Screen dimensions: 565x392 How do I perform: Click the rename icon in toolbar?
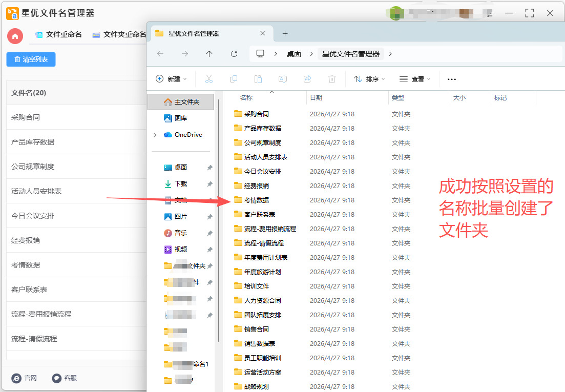[282, 79]
